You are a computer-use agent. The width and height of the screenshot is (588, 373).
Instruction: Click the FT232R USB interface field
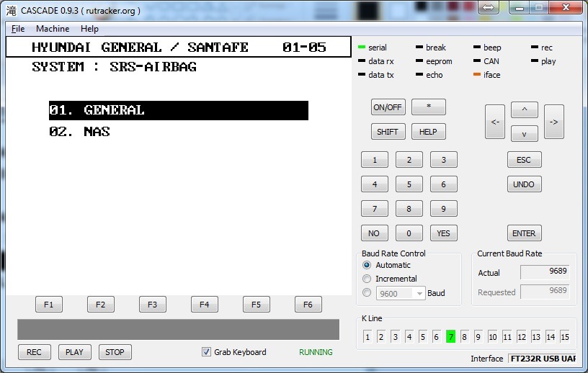point(543,359)
